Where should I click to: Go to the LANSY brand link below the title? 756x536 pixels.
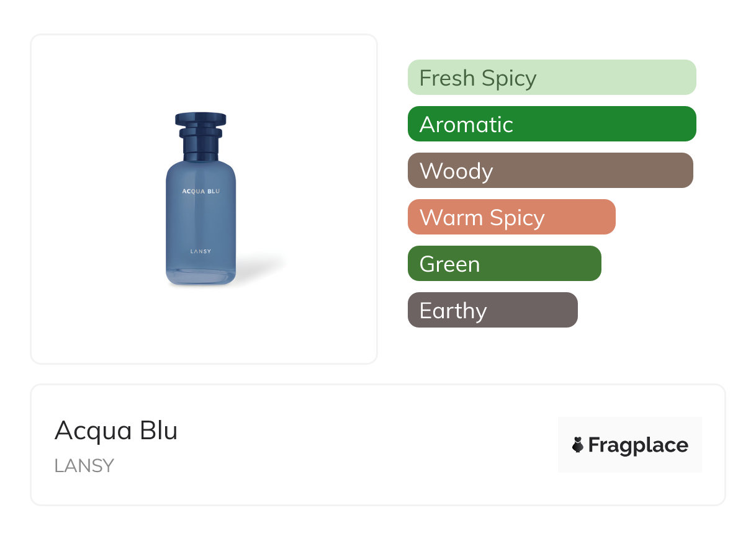tap(84, 465)
